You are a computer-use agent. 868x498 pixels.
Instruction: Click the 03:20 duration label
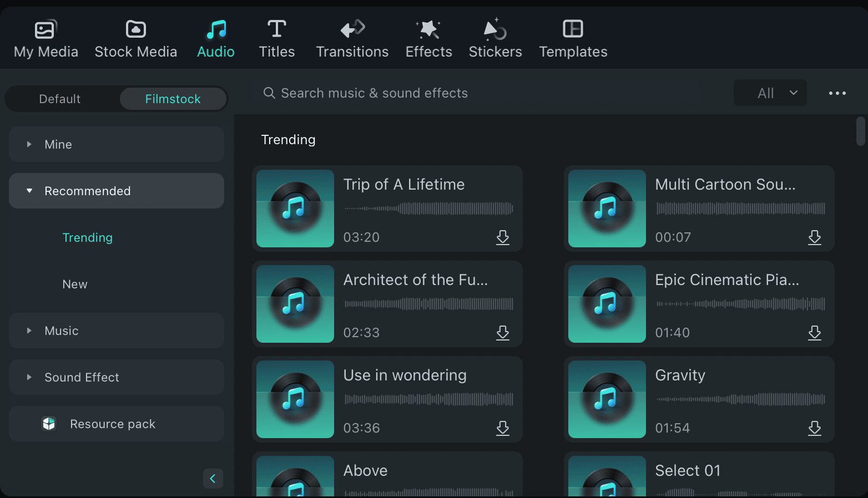[361, 237]
